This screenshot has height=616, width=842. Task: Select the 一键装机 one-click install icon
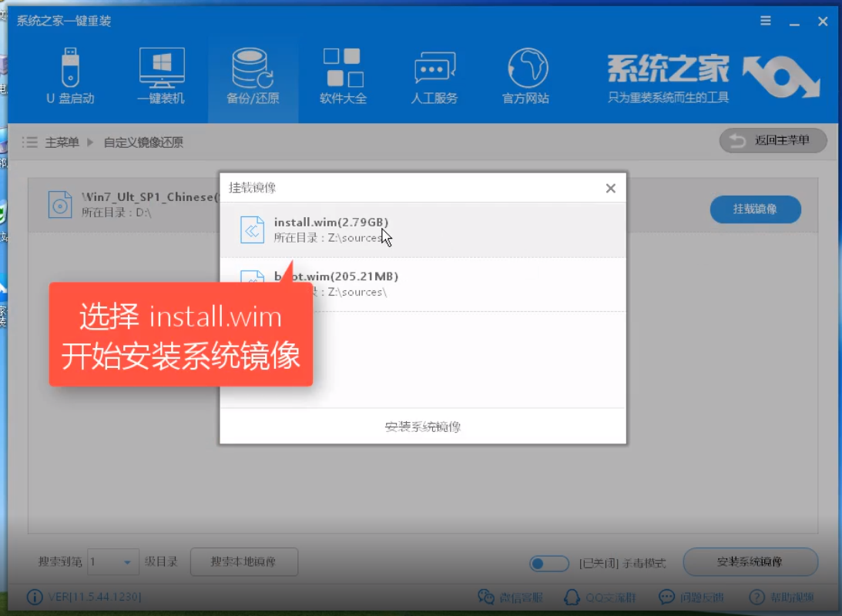(161, 76)
